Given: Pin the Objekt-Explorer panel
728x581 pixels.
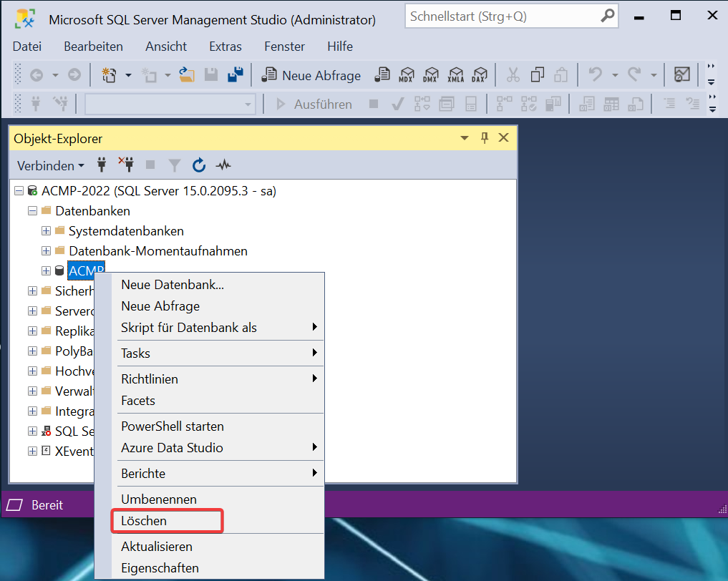Looking at the screenshot, I should click(484, 138).
